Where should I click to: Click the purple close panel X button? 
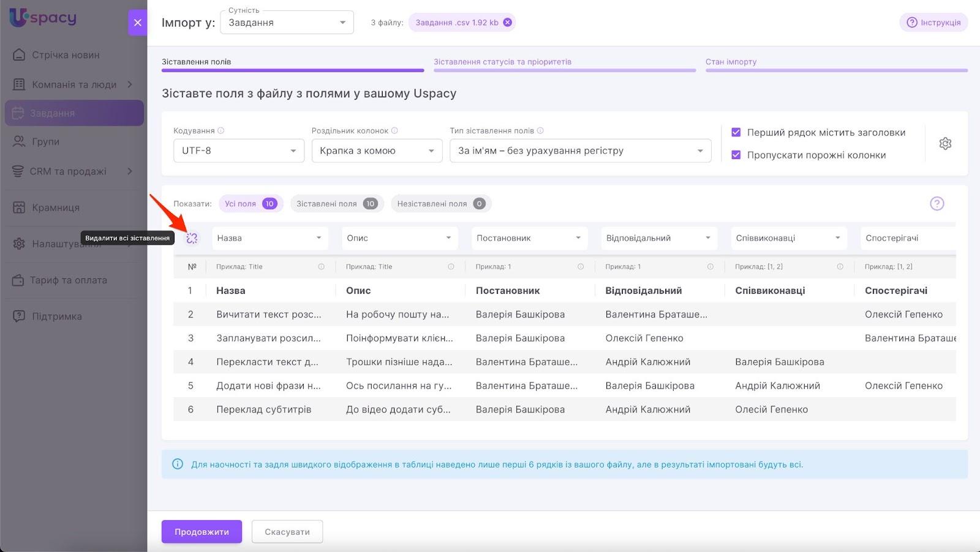(137, 23)
